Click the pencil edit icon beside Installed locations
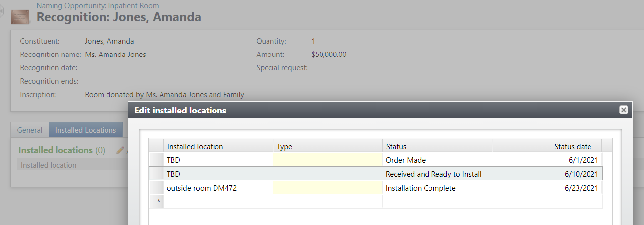 pos(120,150)
